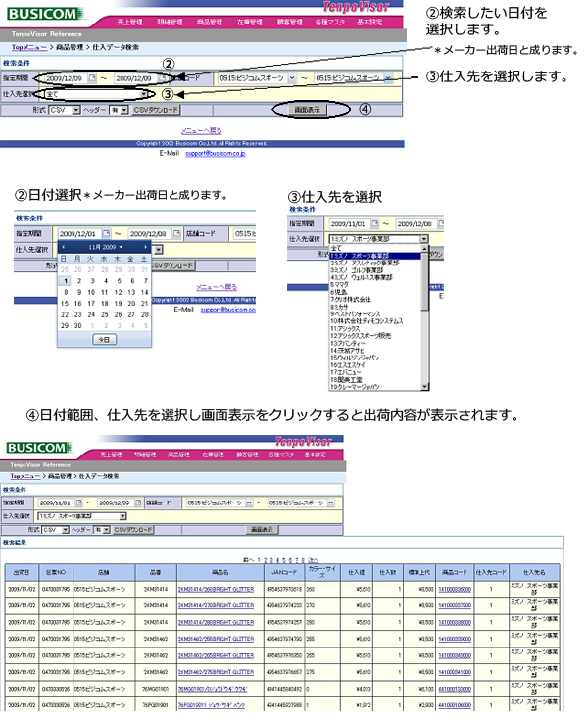Open 在庫管理 menu in results screen

pos(213,455)
